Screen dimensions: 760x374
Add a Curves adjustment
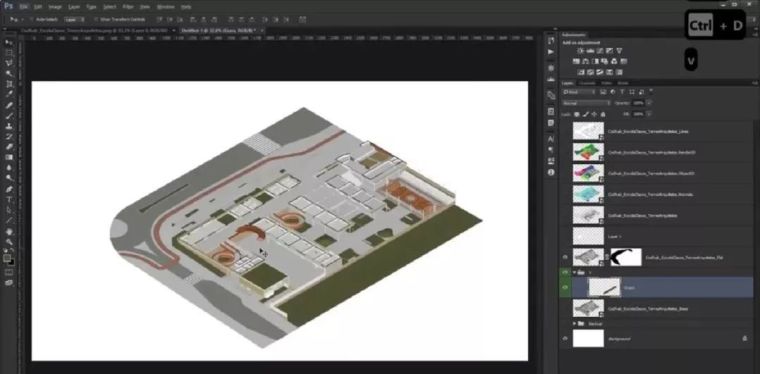[x=600, y=51]
